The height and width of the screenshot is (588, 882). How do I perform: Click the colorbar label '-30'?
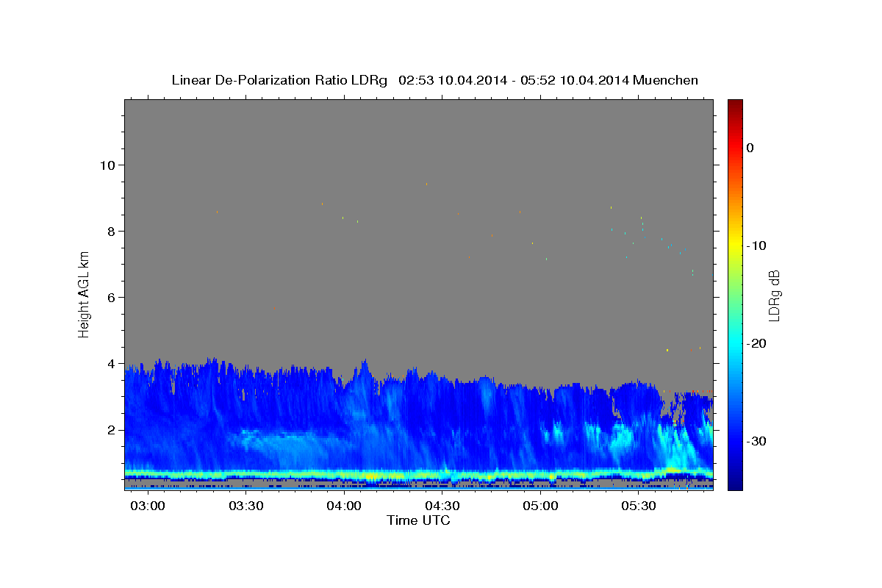[756, 441]
